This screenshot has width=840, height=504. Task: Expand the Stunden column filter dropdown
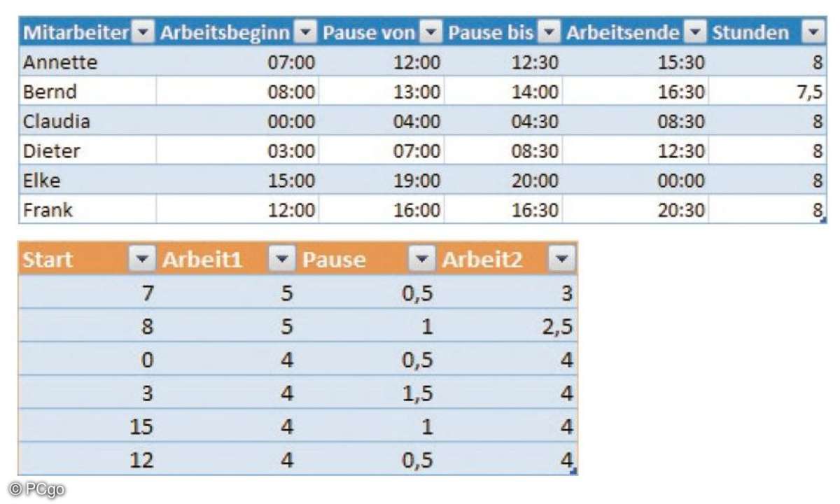point(813,32)
